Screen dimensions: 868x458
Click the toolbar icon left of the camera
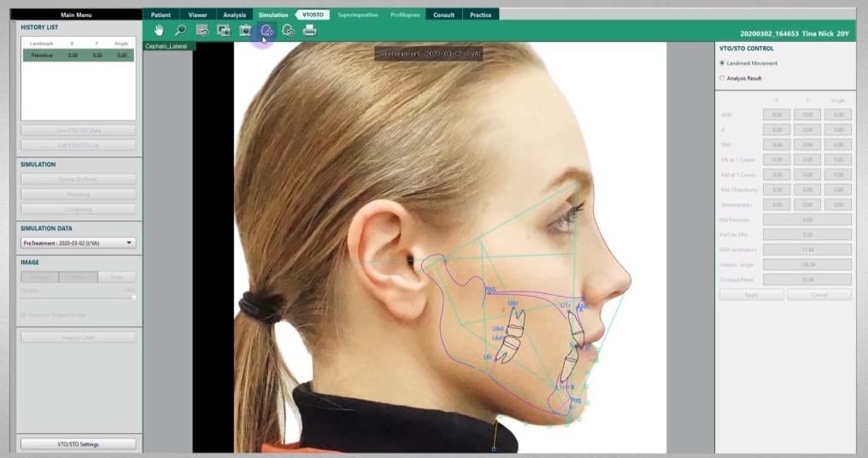[x=223, y=30]
